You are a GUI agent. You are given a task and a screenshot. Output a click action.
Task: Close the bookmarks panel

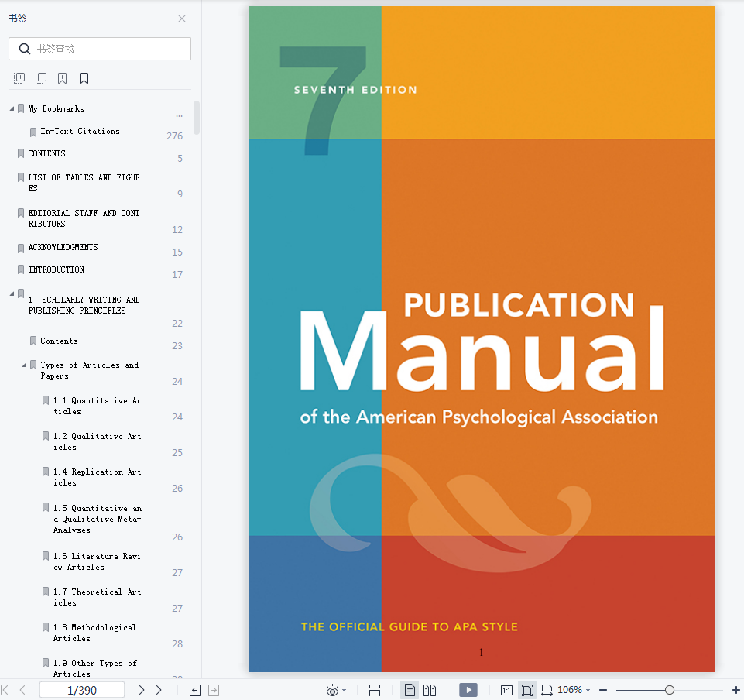click(182, 19)
